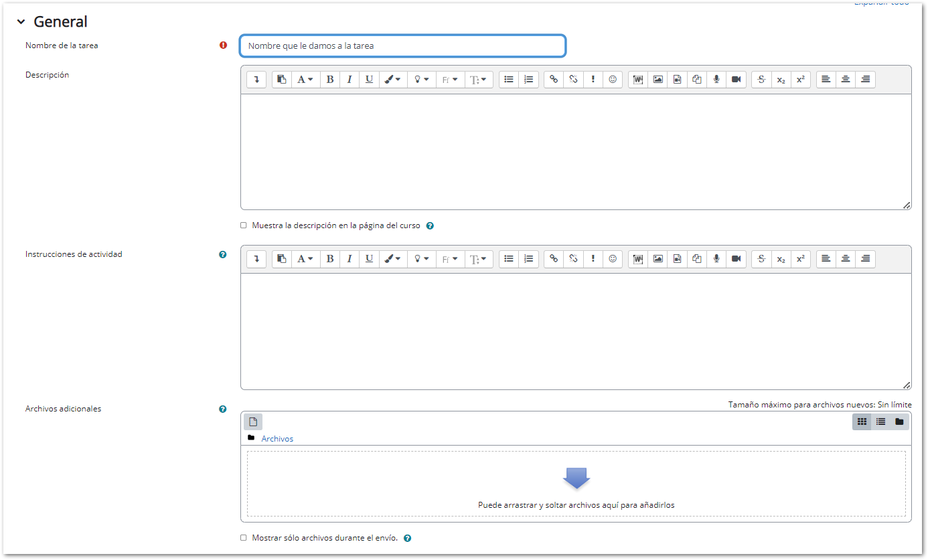
Task: Insert numbered list in Descripción editor
Action: [528, 80]
